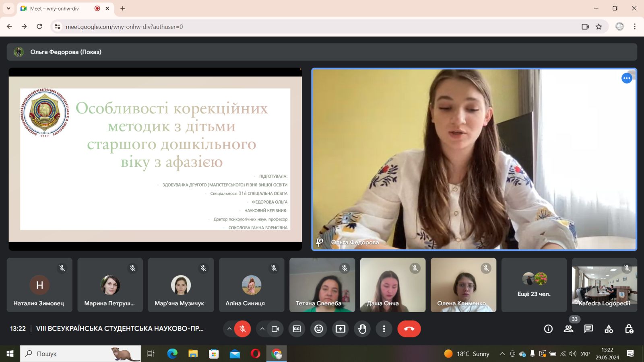
Task: Click the present screen icon
Action: tap(341, 329)
